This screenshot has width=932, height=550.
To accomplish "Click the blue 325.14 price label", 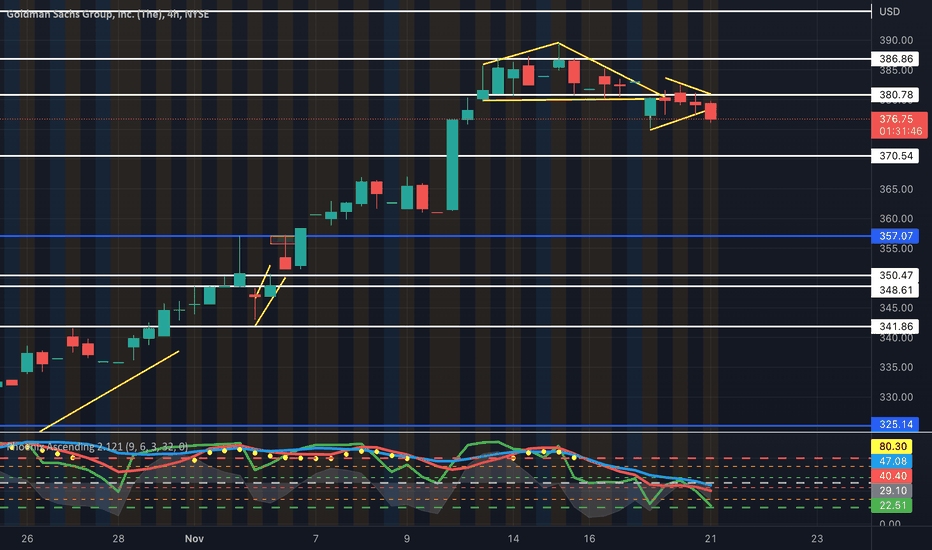I will [x=895, y=425].
